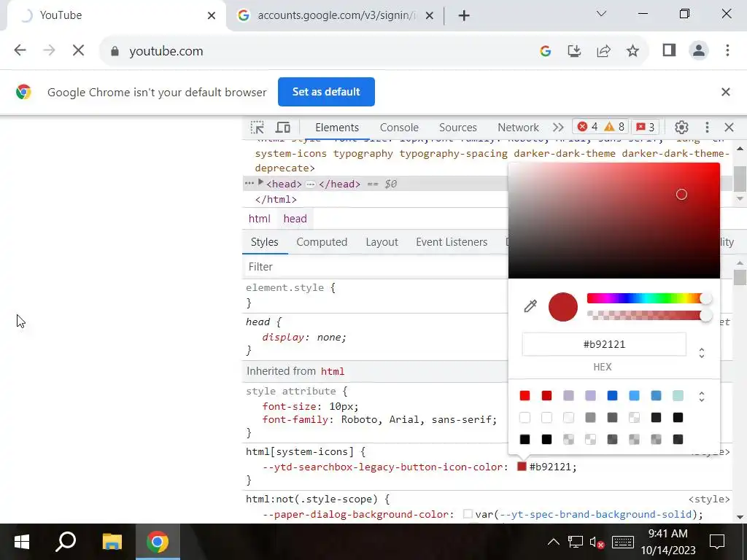This screenshot has height=560, width=747.
Task: Open the DevTools three-dot customize menu
Action: coord(707,127)
